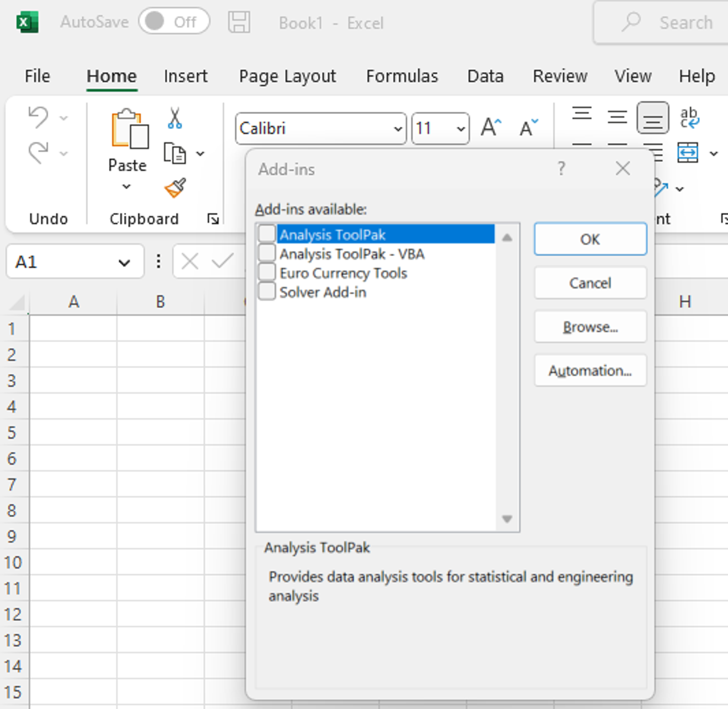
Task: Open the Insert ribbon tab
Action: pos(186,76)
